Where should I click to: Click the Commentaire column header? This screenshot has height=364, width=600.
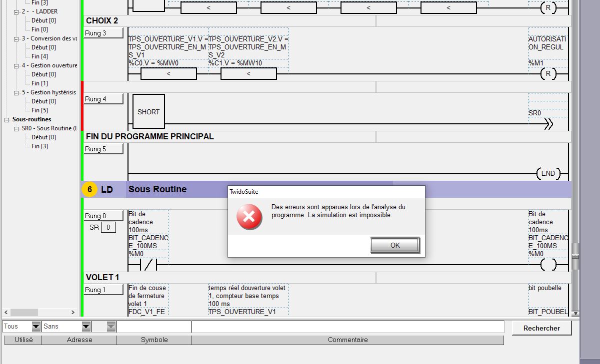point(347,340)
